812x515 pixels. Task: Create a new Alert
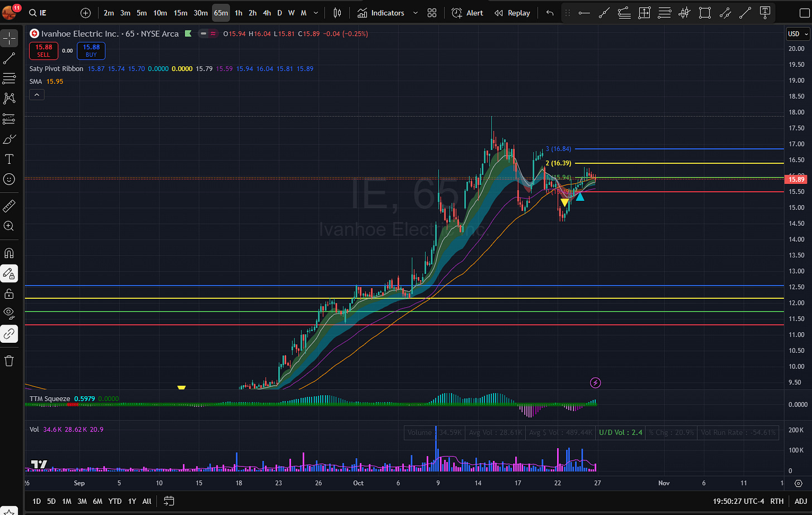[467, 13]
